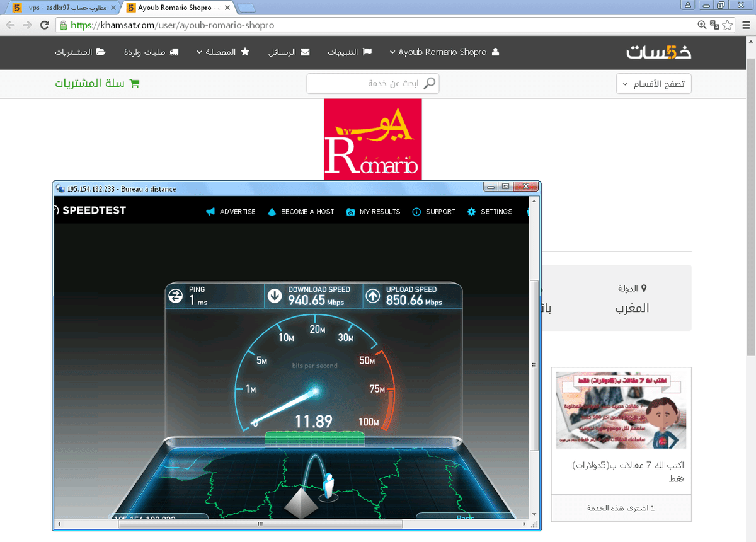This screenshot has height=542, width=756.
Task: Click the upload arrow icon in results
Action: [373, 296]
